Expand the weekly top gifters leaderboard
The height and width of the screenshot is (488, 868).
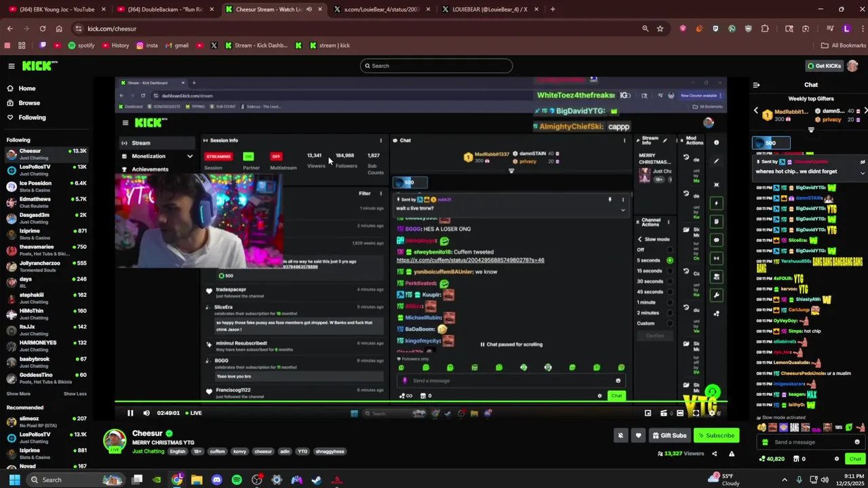[811, 129]
